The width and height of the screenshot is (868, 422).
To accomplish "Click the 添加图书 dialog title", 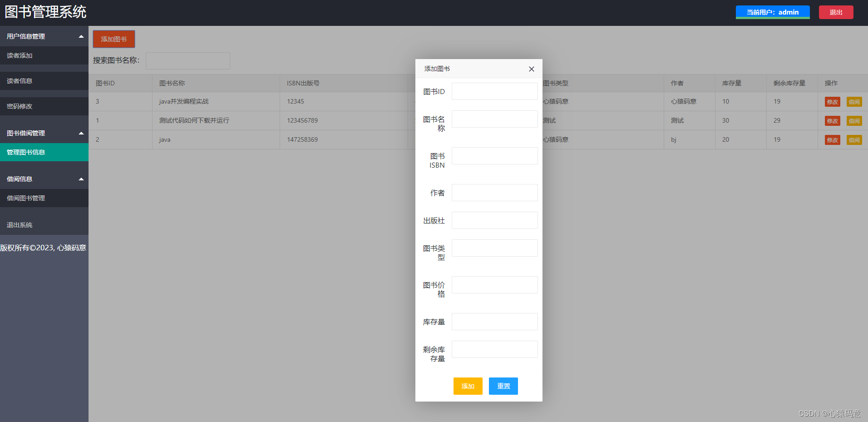I will [437, 69].
